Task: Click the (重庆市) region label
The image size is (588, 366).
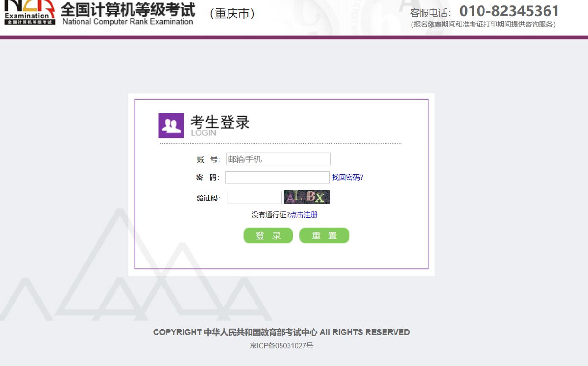Action: tap(232, 13)
